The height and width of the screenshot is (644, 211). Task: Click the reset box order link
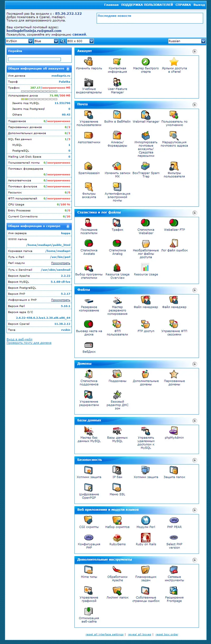pos(167,635)
